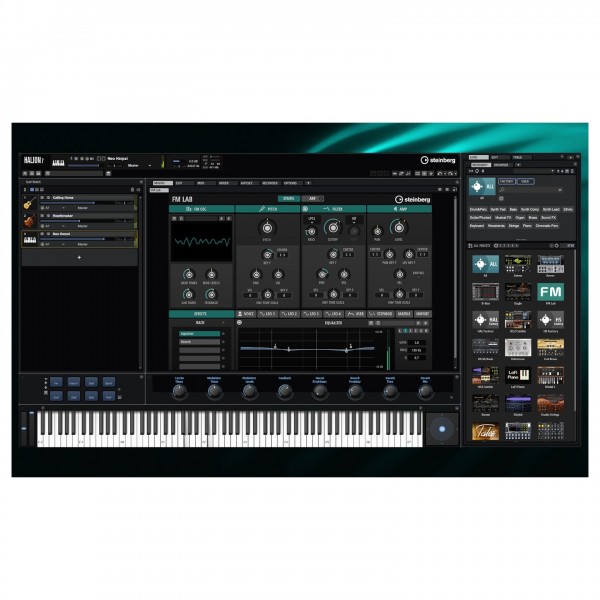Select the Matrix tab
The height and width of the screenshot is (600, 600).
[x=404, y=314]
